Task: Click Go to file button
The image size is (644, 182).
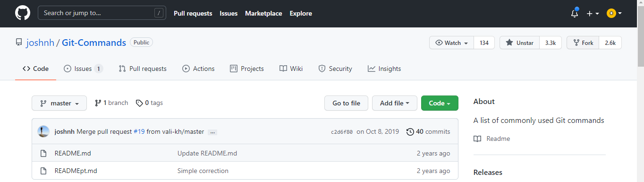Action: pyautogui.click(x=346, y=103)
